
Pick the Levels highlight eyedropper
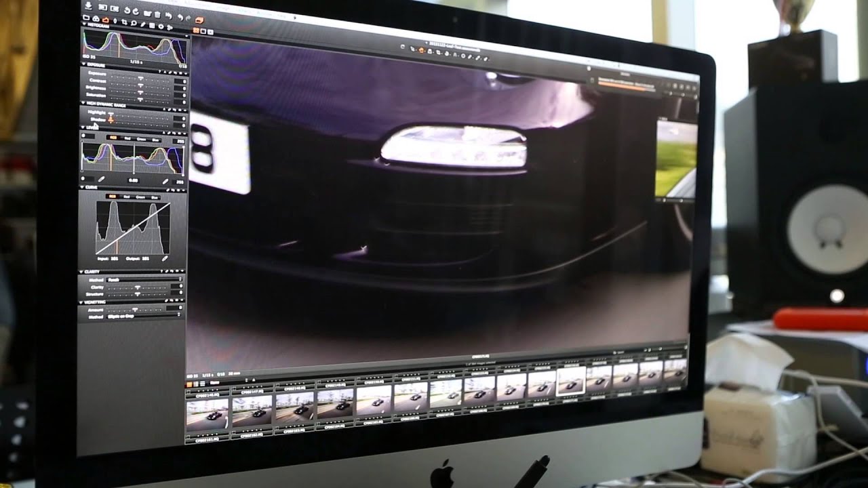(165, 182)
